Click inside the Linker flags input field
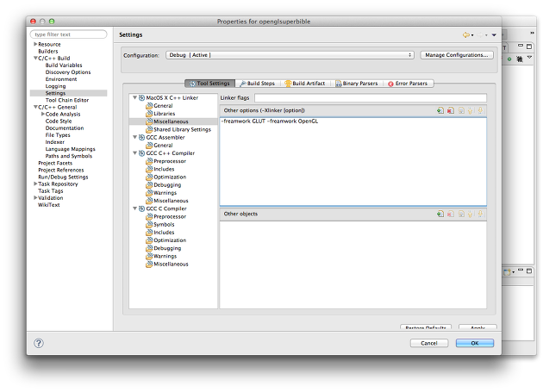The height and width of the screenshot is (392, 543). point(371,98)
